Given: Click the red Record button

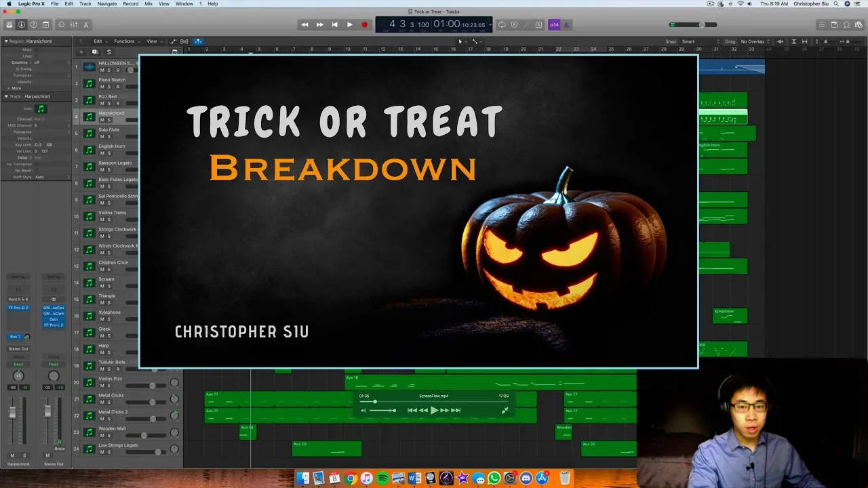Looking at the screenshot, I should (364, 24).
